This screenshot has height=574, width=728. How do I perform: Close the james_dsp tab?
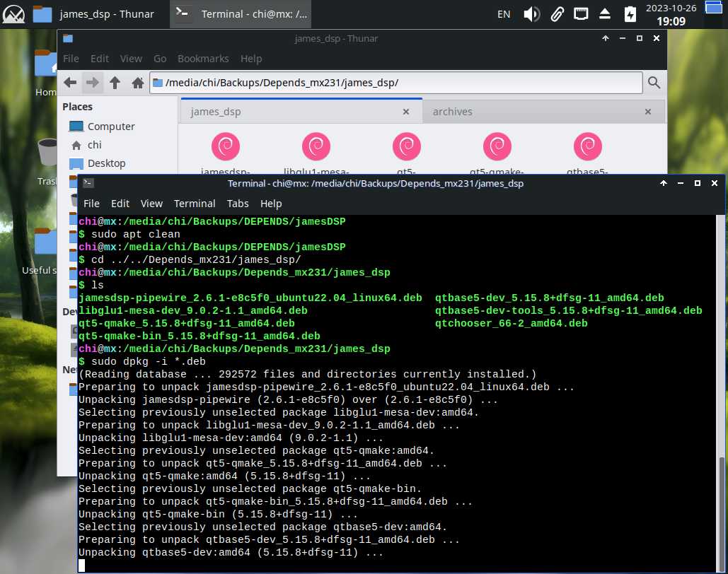406,112
